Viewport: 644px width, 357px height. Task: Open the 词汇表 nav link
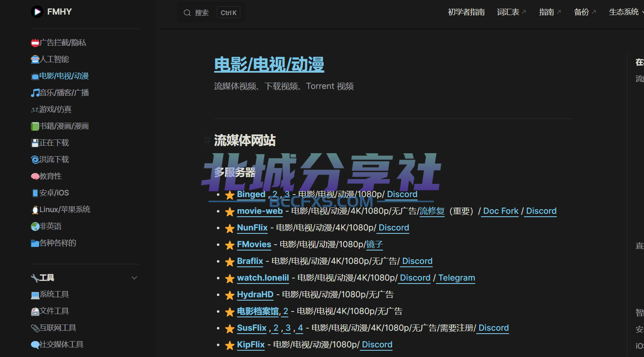click(511, 12)
